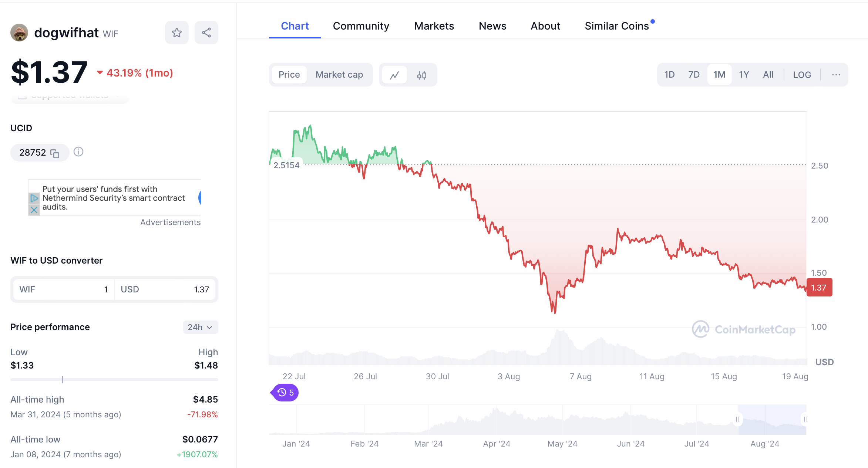Switch to candlestick chart icon
868x468 pixels.
click(421, 75)
